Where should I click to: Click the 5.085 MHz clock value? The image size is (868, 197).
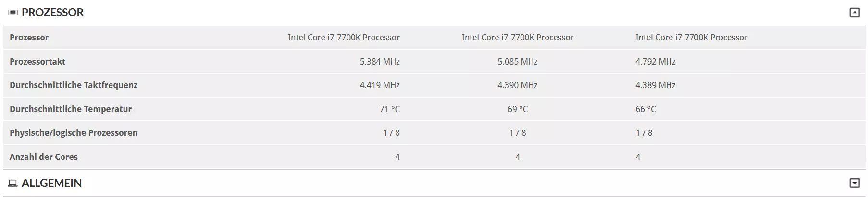tap(518, 62)
